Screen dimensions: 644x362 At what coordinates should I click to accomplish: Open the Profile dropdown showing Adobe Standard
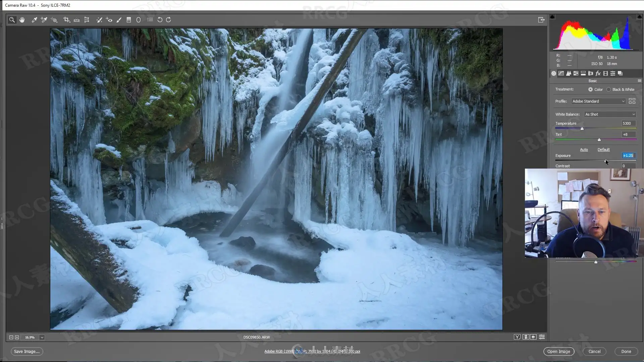[598, 101]
